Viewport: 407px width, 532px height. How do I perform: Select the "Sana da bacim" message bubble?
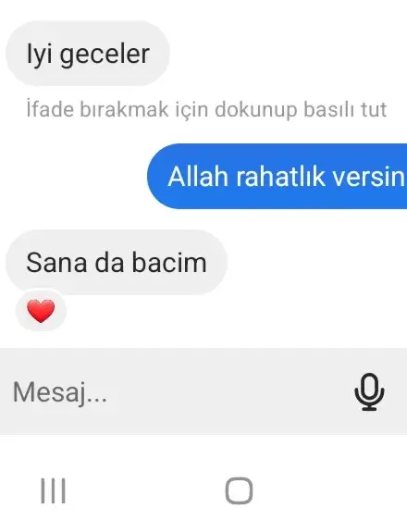pyautogui.click(x=116, y=262)
